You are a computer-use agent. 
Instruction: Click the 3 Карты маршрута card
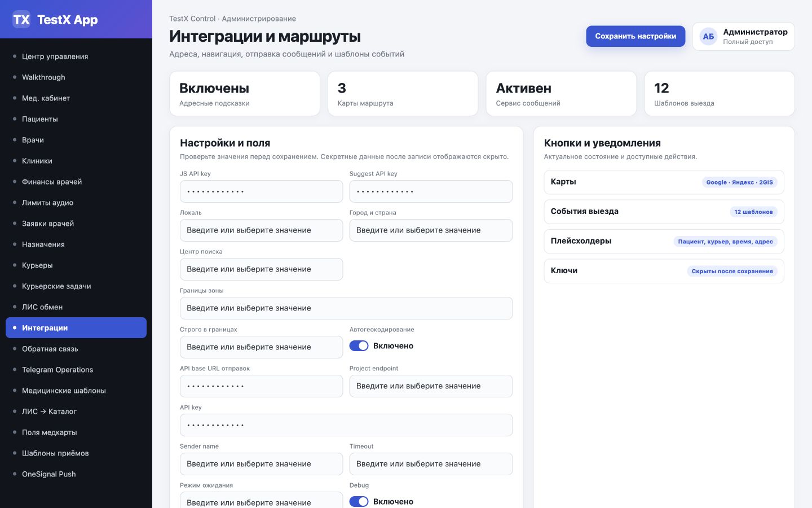pyautogui.click(x=403, y=94)
